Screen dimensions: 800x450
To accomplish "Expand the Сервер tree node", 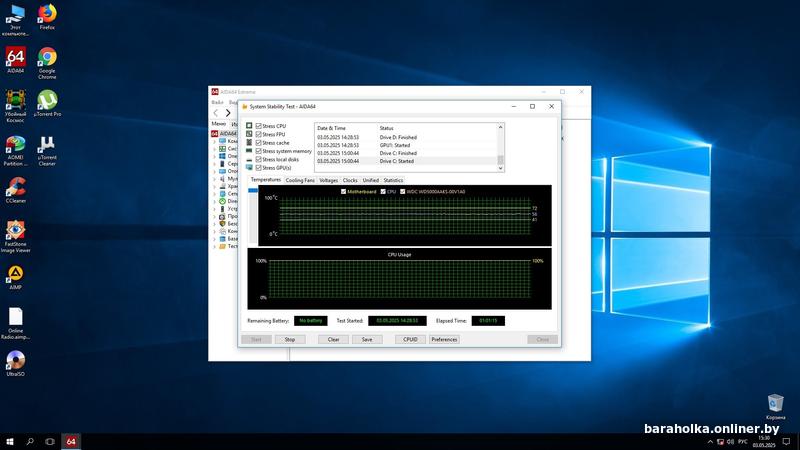I will (215, 164).
